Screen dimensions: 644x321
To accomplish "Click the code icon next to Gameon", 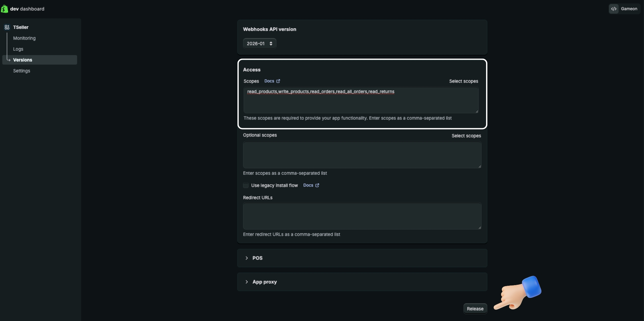I will click(x=614, y=9).
